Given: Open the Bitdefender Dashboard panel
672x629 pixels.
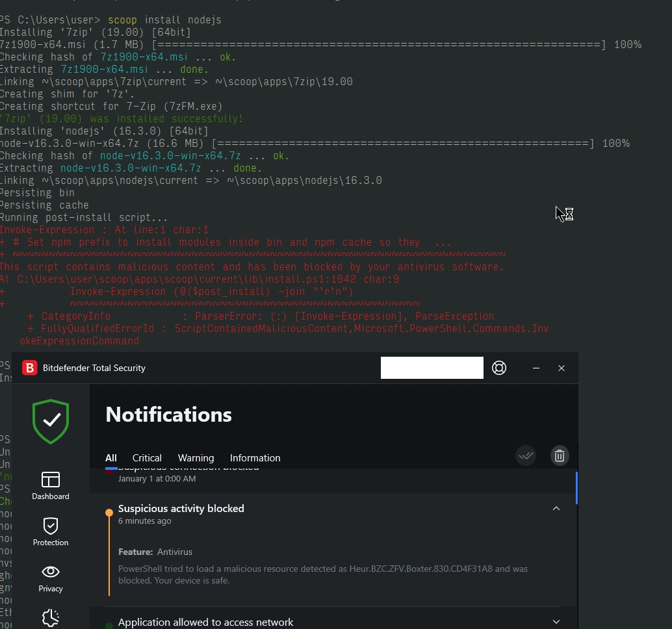Looking at the screenshot, I should pos(50,485).
